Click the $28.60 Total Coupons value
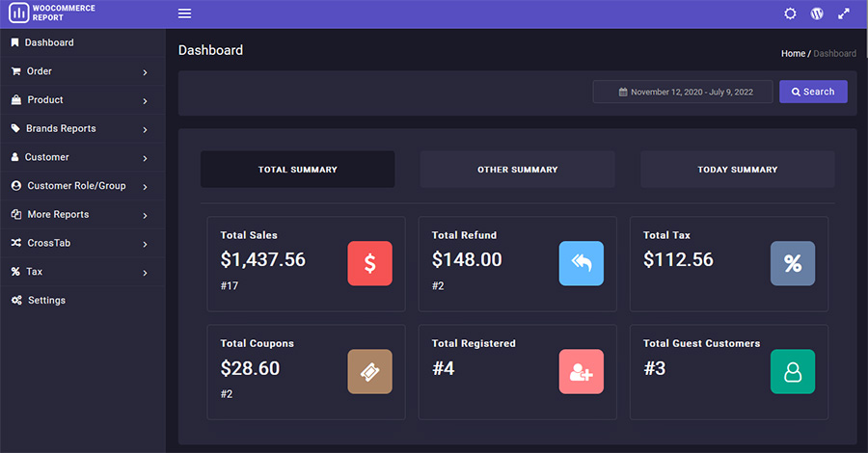The image size is (868, 453). [250, 368]
